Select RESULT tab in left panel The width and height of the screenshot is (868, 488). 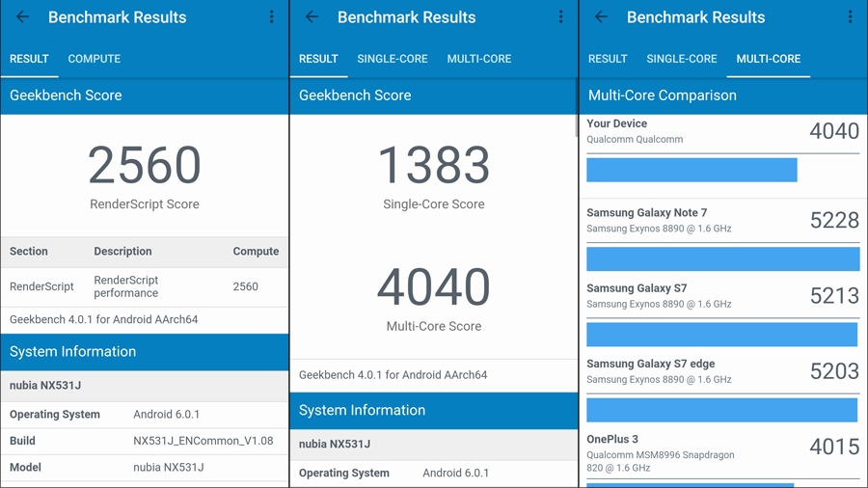29,59
